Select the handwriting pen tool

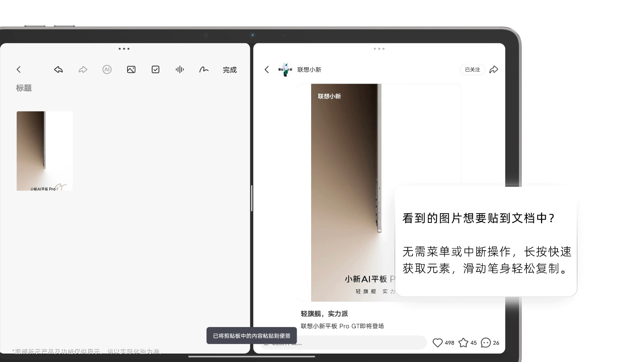coord(204,70)
